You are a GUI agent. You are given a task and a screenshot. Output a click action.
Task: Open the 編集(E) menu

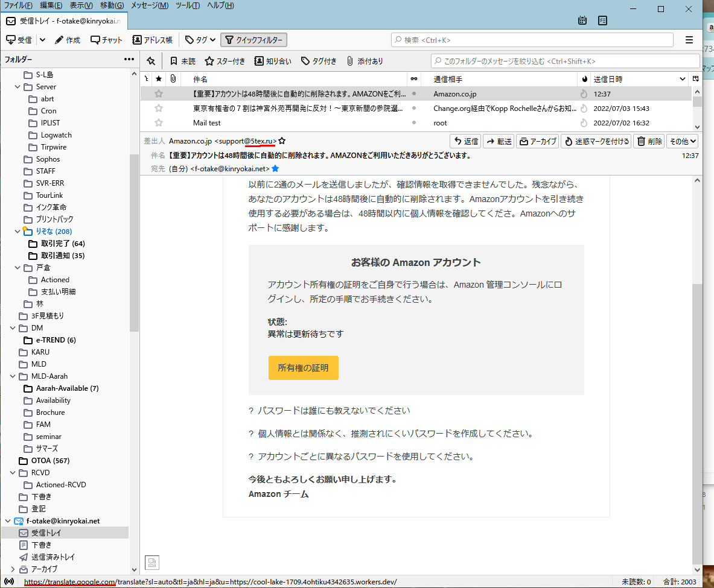click(x=51, y=5)
